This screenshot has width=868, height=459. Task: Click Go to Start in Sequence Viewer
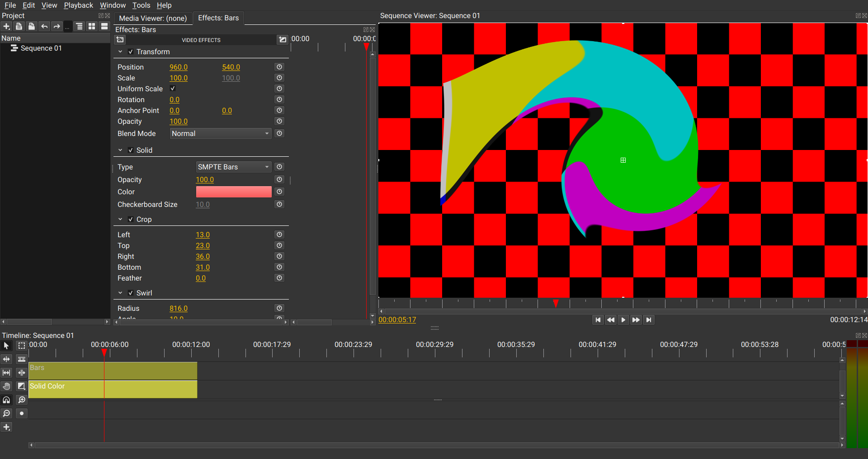click(598, 320)
